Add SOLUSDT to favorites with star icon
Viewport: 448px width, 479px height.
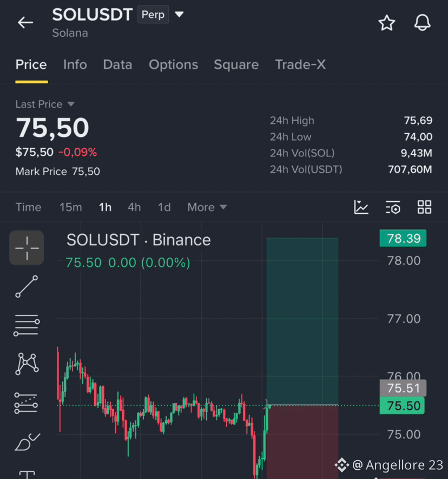[387, 23]
